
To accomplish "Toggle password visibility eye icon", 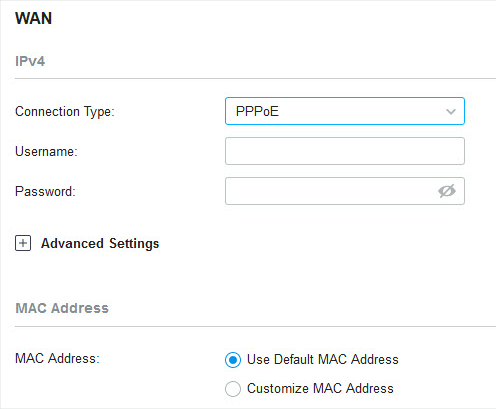I will tap(447, 191).
